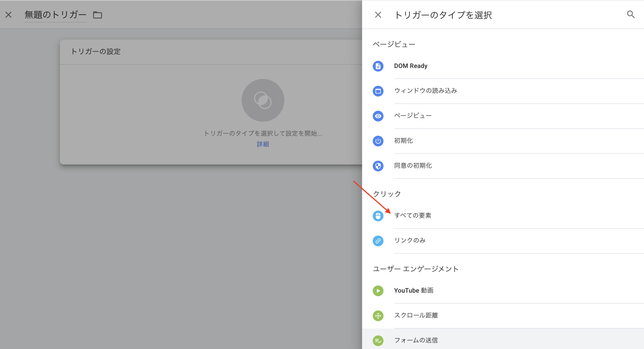
Task: Click the folder icon next to trigger name
Action: pyautogui.click(x=97, y=15)
